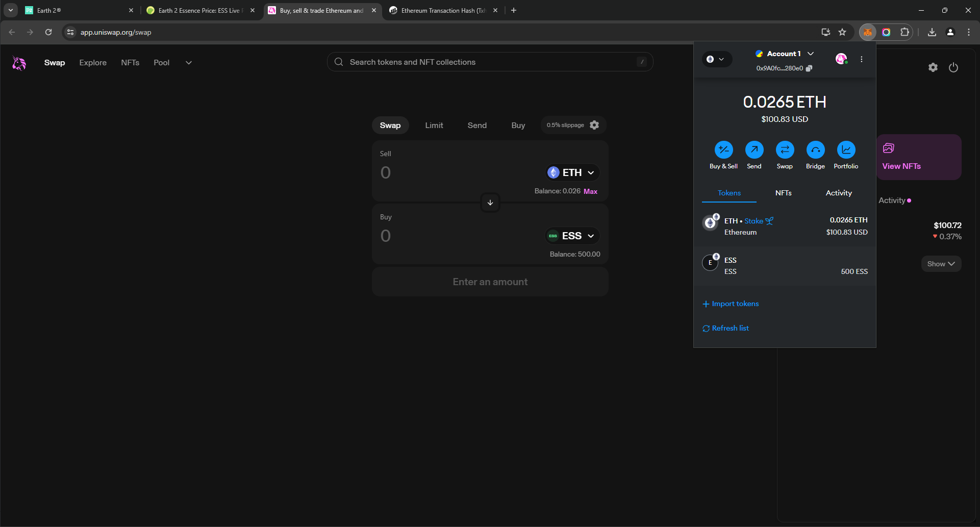This screenshot has width=980, height=527.
Task: Switch to MetaMask Activity tab
Action: click(839, 193)
